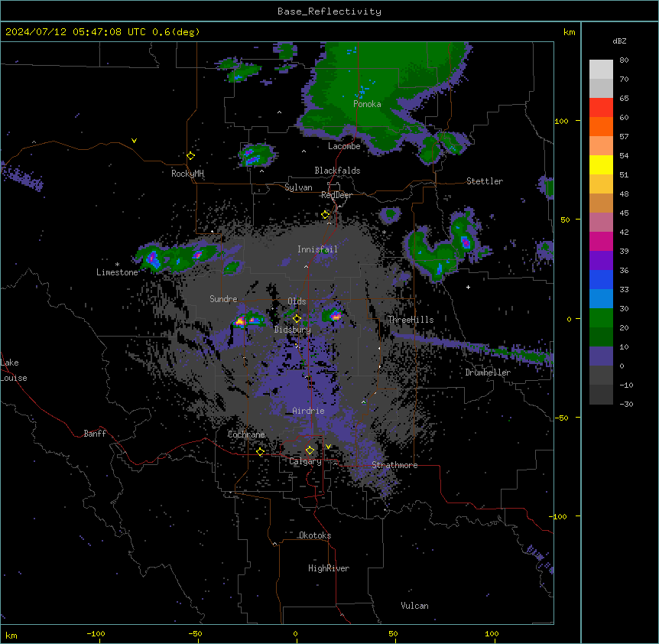This screenshot has width=659, height=644.
Task: Click the Blackfalds label
Action: pos(337,171)
